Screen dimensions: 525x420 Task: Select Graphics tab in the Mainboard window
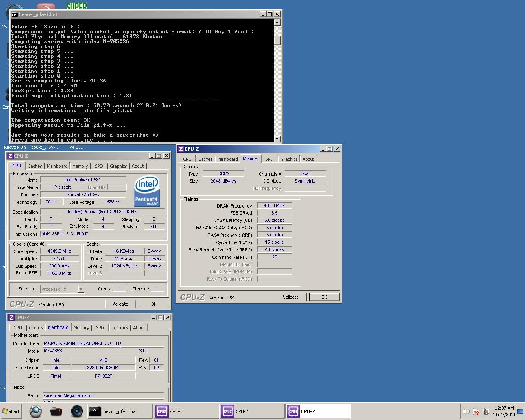point(120,328)
